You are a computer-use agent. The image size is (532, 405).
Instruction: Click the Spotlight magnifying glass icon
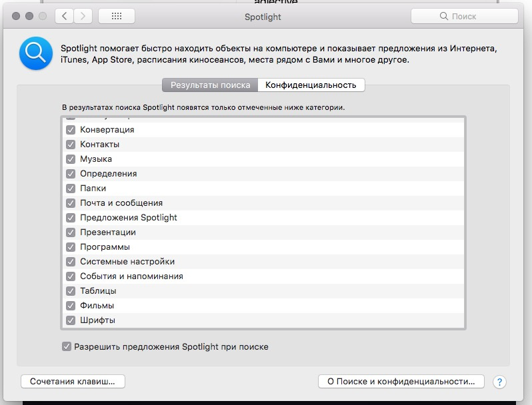(36, 53)
